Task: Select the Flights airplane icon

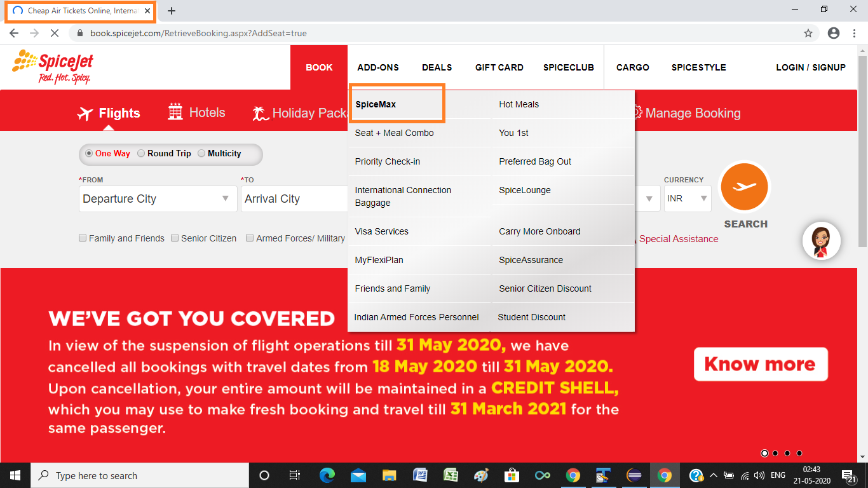Action: point(85,114)
